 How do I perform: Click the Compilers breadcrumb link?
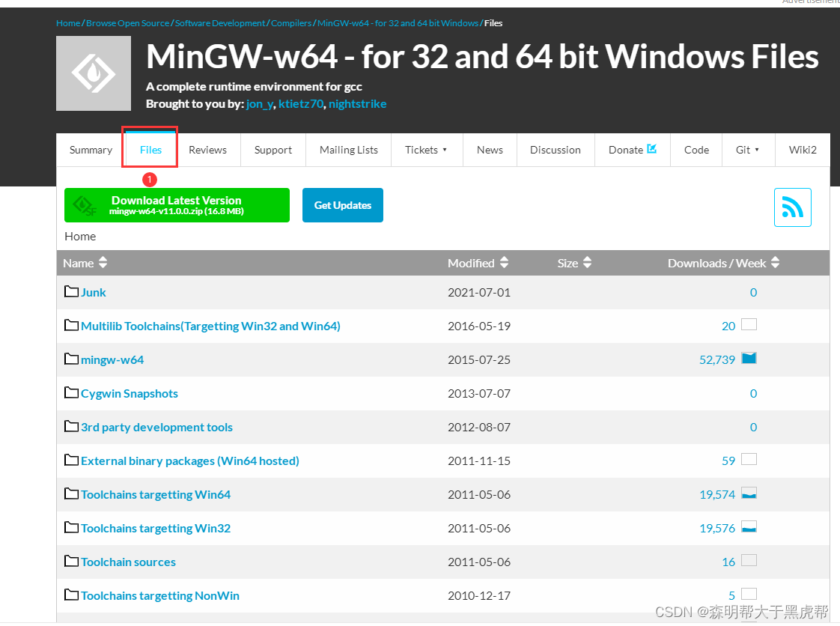point(291,23)
